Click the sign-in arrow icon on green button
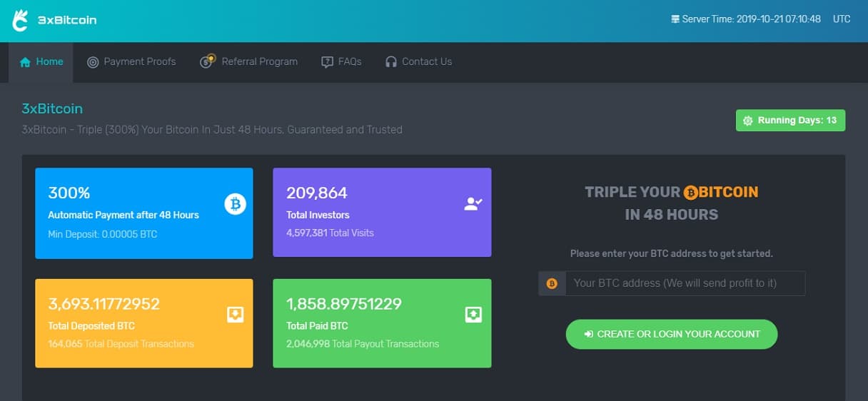 click(589, 334)
